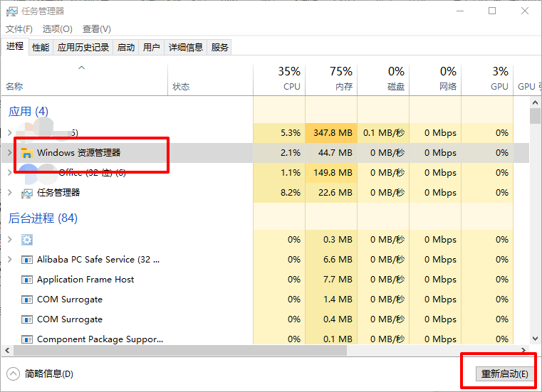Switch to the 启动 tab
This screenshot has width=542, height=392.
(126, 48)
